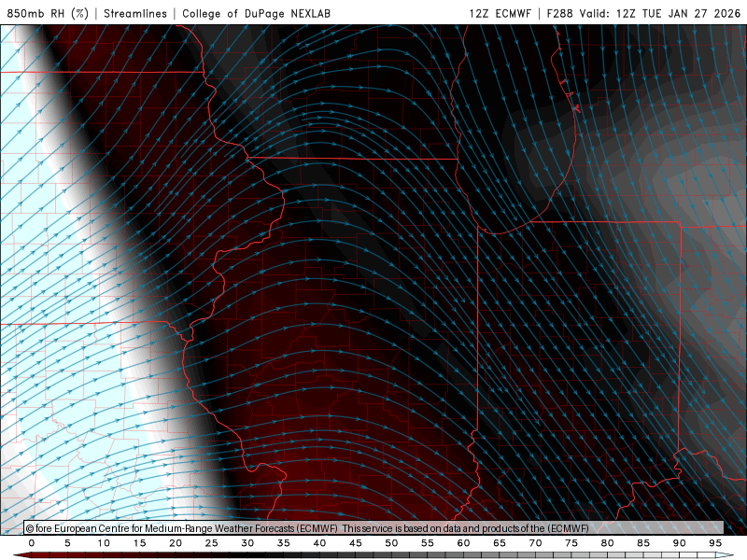Click the '12Z ECMWF' model run label

click(x=500, y=13)
